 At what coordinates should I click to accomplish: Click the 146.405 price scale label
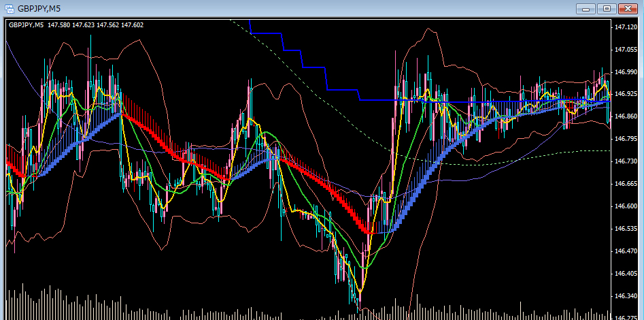pyautogui.click(x=626, y=274)
